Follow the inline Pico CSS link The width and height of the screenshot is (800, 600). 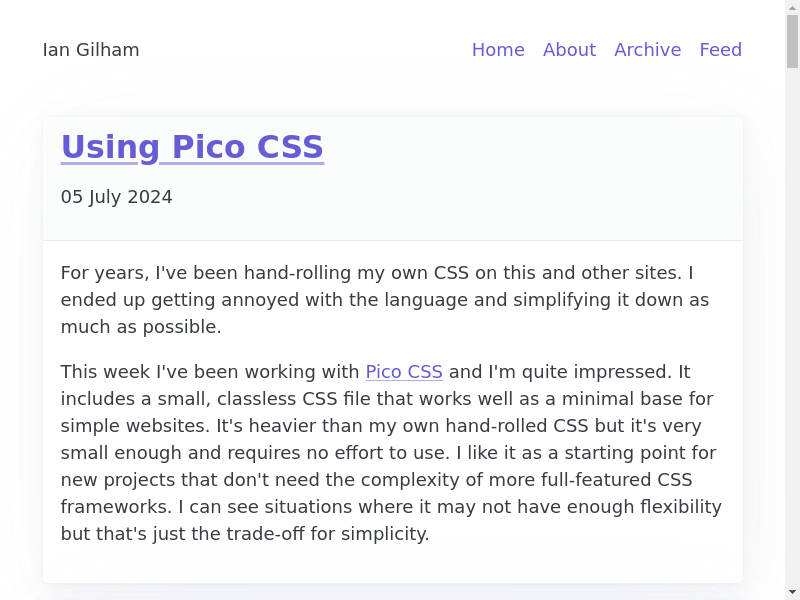[x=404, y=372]
